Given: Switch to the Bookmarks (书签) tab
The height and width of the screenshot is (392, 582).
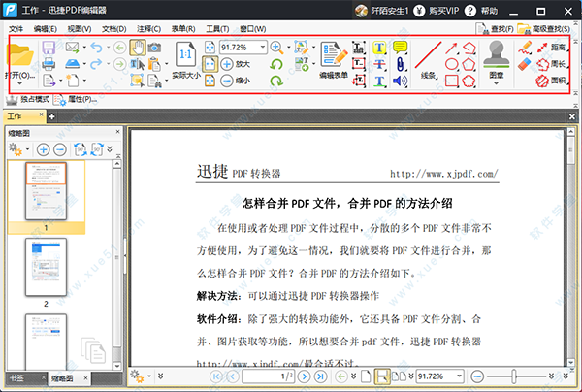Looking at the screenshot, I should (x=18, y=378).
